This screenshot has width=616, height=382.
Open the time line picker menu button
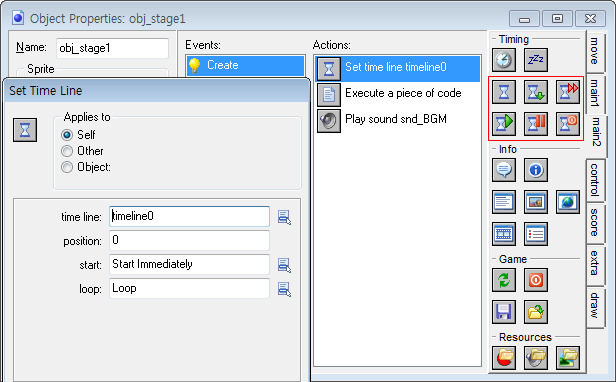coord(284,217)
